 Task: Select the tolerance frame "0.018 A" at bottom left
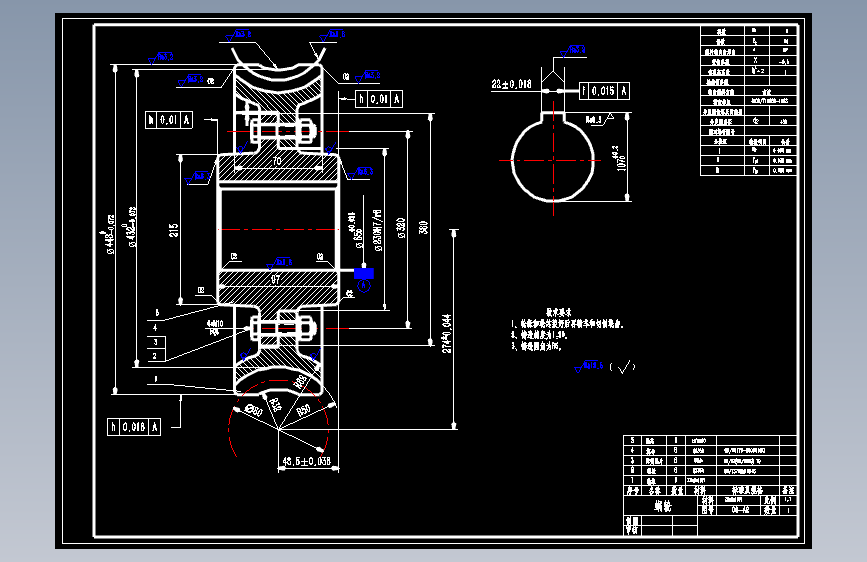coord(134,427)
